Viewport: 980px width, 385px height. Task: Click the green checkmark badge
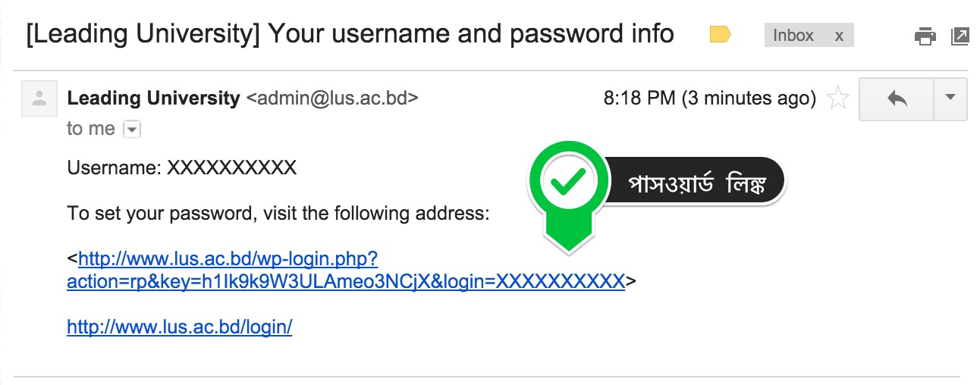(568, 181)
